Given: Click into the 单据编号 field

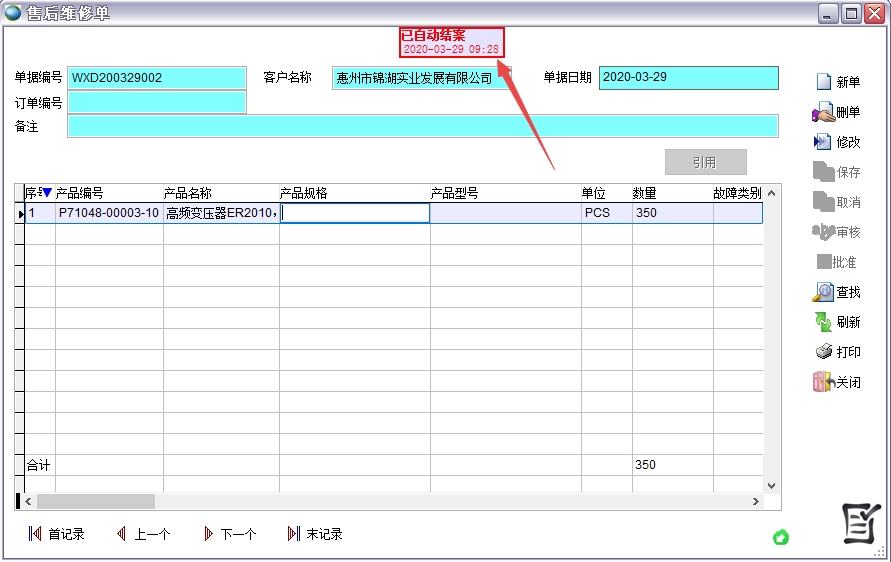Looking at the screenshot, I should [x=156, y=78].
